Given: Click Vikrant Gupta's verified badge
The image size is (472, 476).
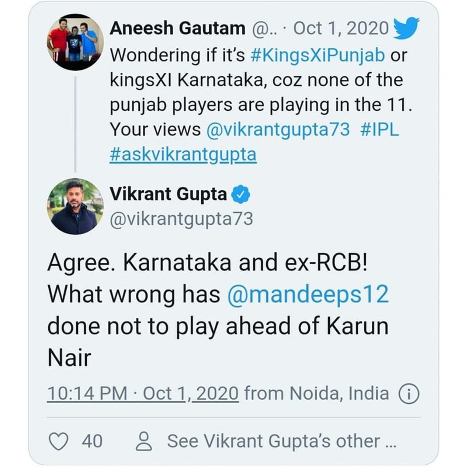Looking at the screenshot, I should pos(240,195).
